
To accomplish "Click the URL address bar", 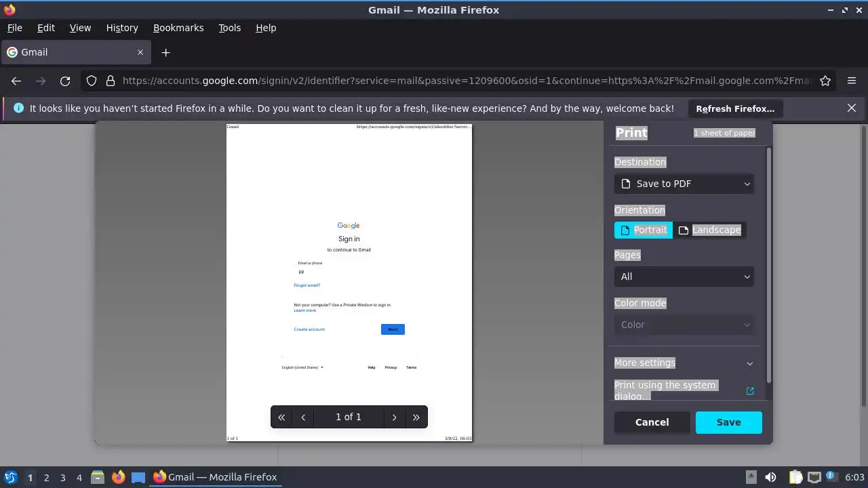I will [467, 81].
